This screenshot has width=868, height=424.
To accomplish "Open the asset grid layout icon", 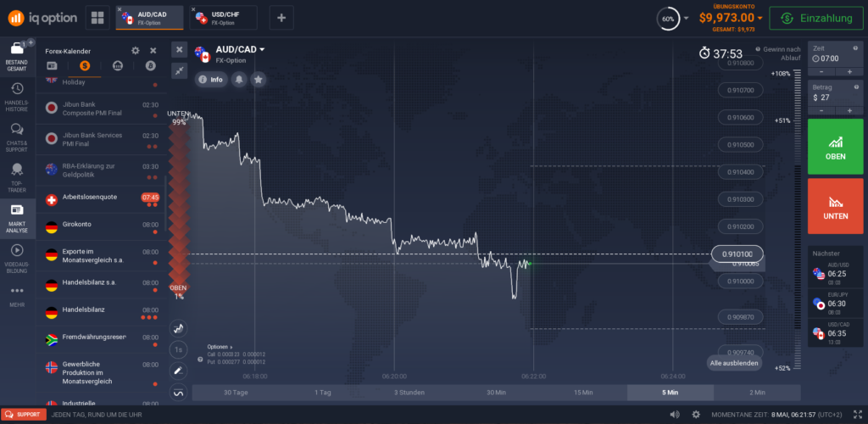I will click(97, 17).
